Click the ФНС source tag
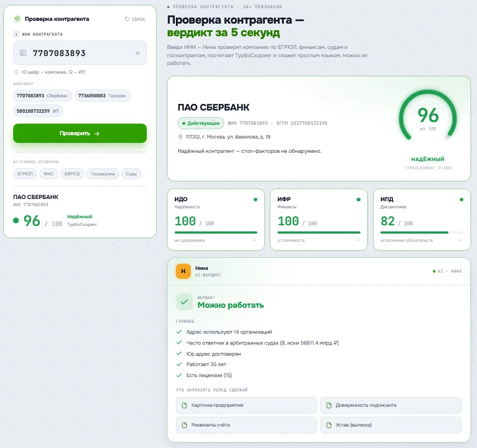Screen dimensions: 477x448 [x=49, y=174]
